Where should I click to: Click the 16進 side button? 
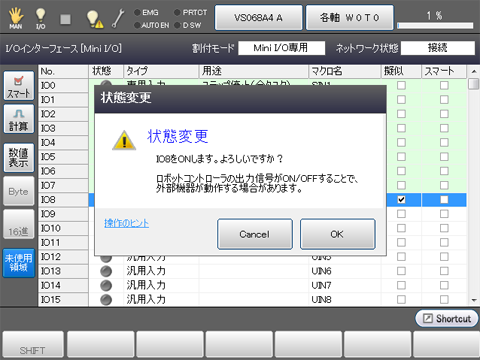coord(19,224)
